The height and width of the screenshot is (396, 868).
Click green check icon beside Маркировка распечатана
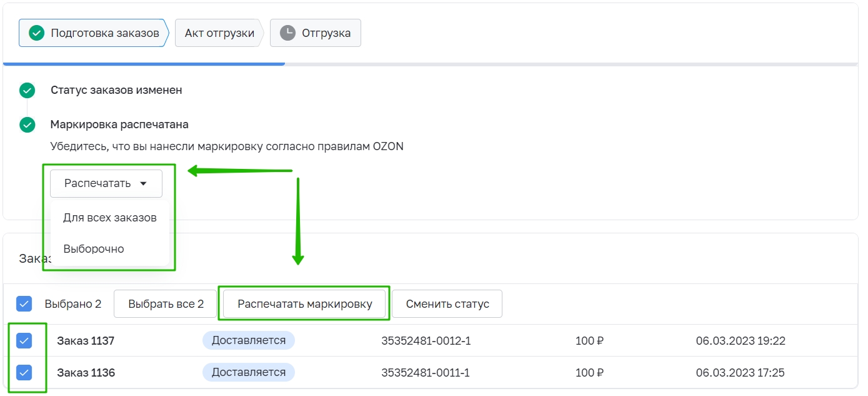27,125
